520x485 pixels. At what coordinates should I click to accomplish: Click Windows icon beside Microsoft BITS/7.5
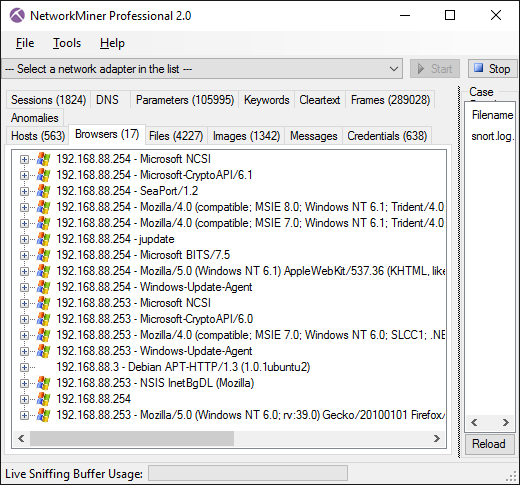pos(43,255)
